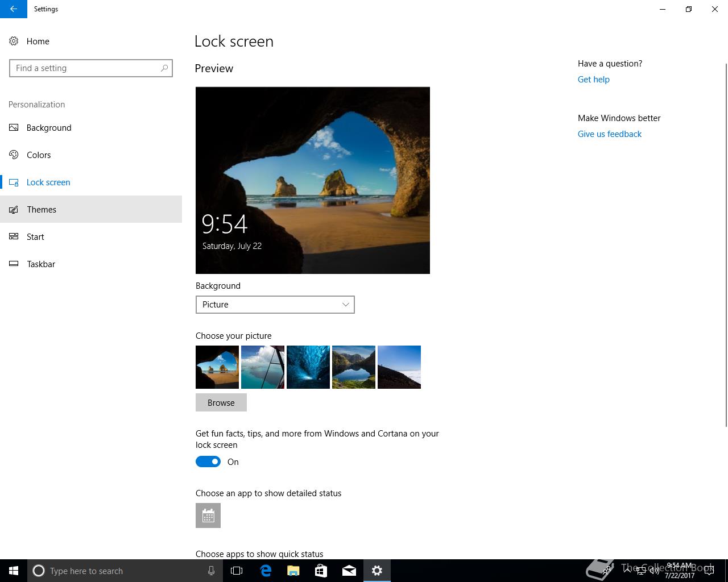The image size is (728, 582).
Task: Click the settings page vertical scrollbar
Action: click(x=726, y=244)
